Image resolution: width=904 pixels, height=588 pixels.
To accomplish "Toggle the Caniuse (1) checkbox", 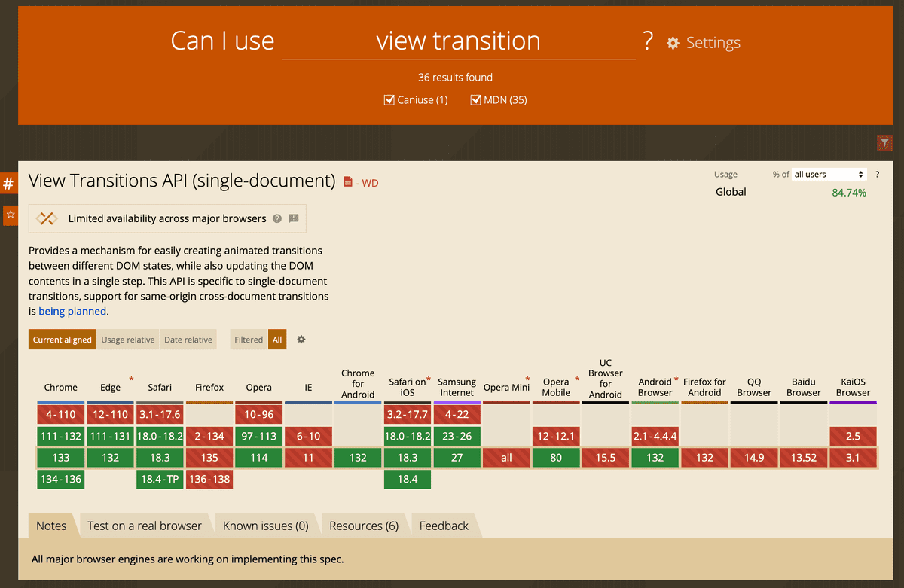I will pyautogui.click(x=389, y=99).
